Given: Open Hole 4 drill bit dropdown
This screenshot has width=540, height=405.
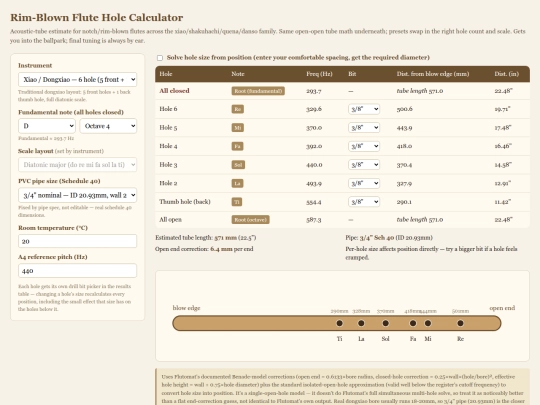Looking at the screenshot, I should tap(364, 146).
